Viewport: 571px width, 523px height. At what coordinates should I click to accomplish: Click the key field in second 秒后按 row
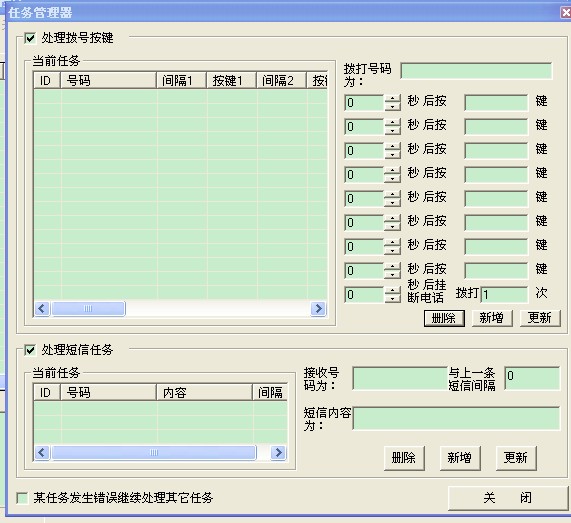[496, 127]
